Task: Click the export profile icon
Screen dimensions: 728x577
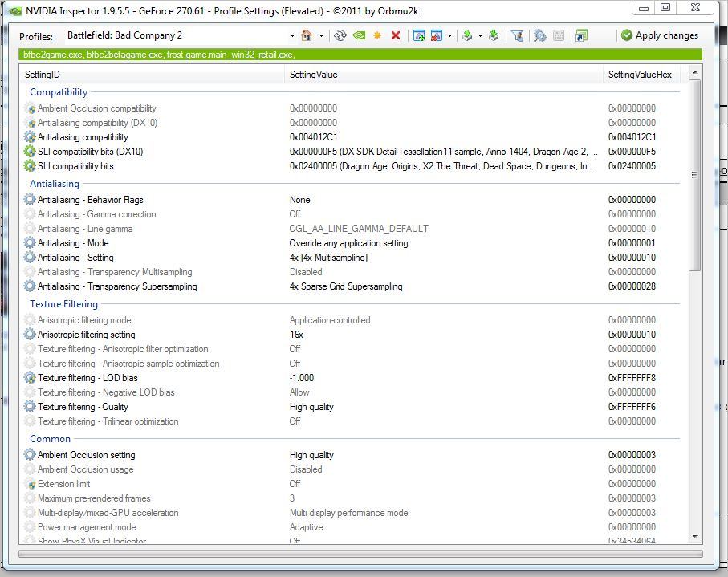Action: [467, 35]
